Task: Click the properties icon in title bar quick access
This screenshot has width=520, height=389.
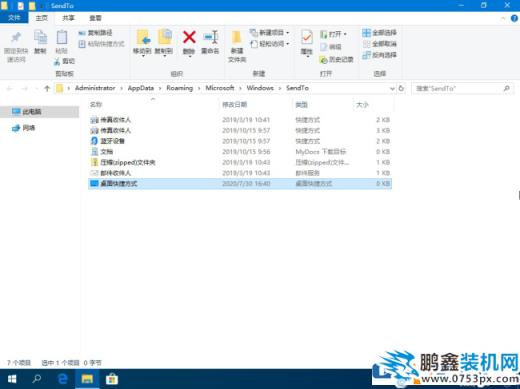Action: pos(21,6)
